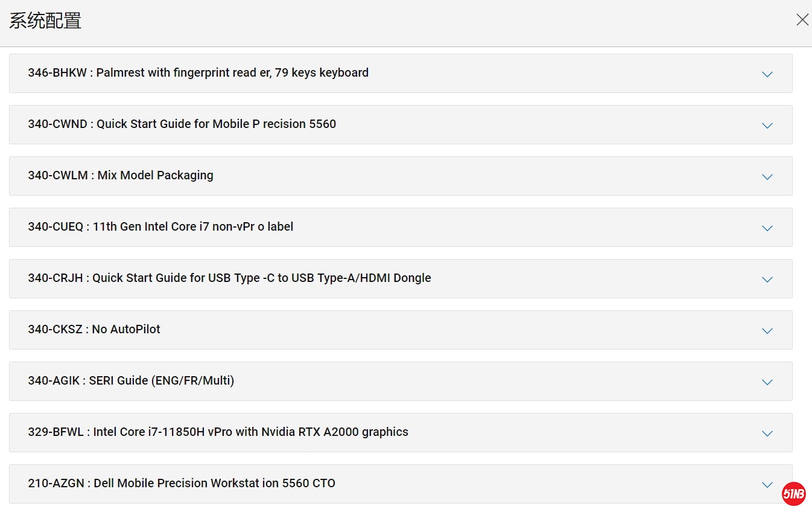Select the 346-BHKW Palmrest with fingerprint reader text
This screenshot has height=512, width=812.
(198, 73)
